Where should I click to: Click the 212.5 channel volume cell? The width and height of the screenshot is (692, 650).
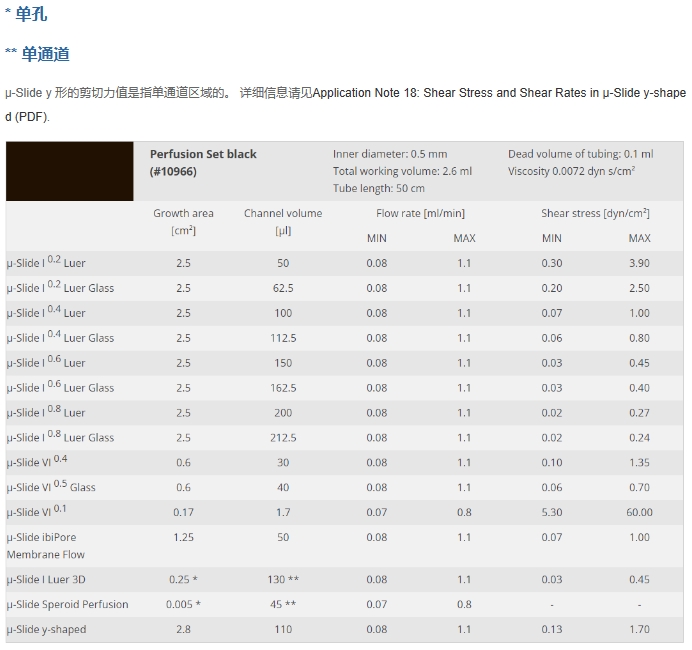click(x=283, y=438)
